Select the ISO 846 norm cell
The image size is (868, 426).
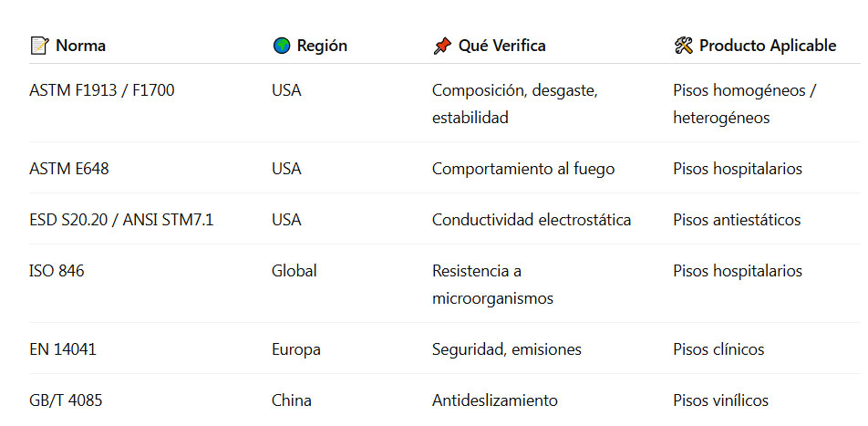pyautogui.click(x=57, y=271)
